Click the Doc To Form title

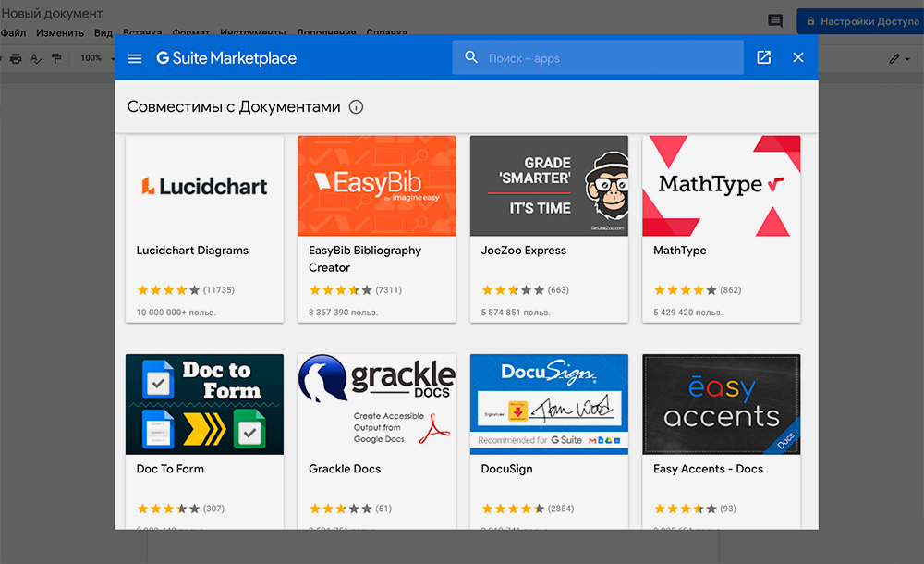point(170,469)
